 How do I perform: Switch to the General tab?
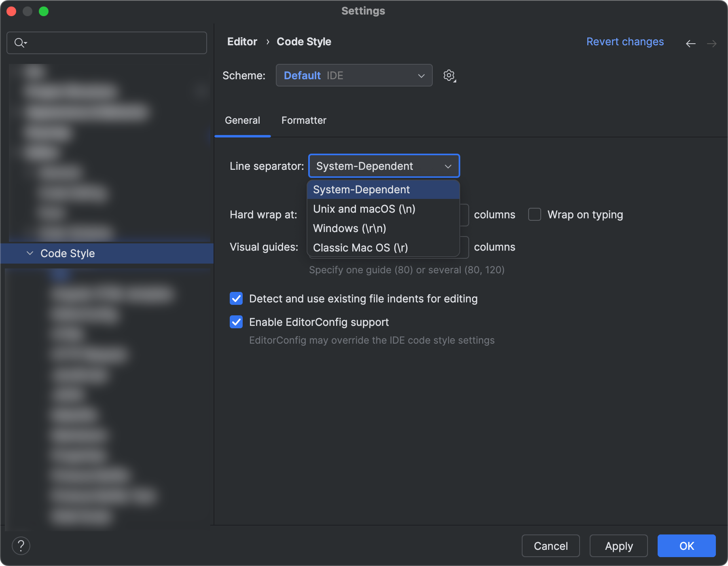tap(242, 120)
